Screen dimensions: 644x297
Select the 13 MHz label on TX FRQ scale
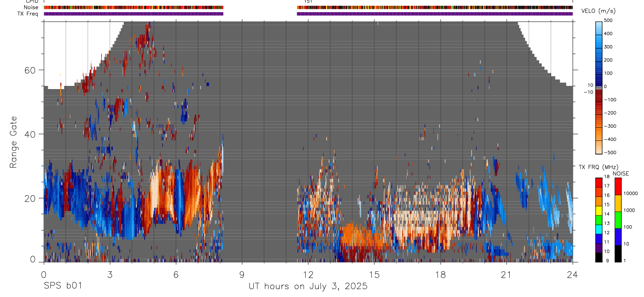(x=608, y=224)
